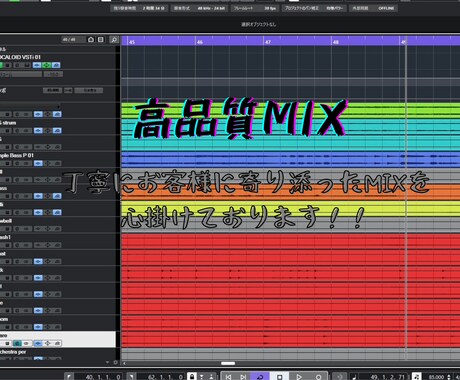This screenshot has width=460, height=380.
Task: Click the horizontal scrollbar thumb below the tracks
Action: tap(228, 363)
